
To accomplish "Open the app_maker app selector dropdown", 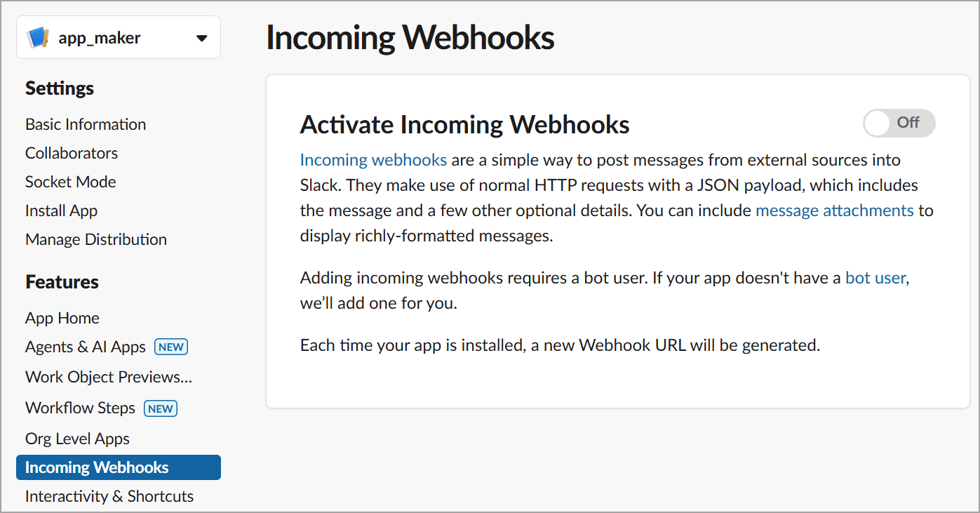I will click(x=201, y=38).
